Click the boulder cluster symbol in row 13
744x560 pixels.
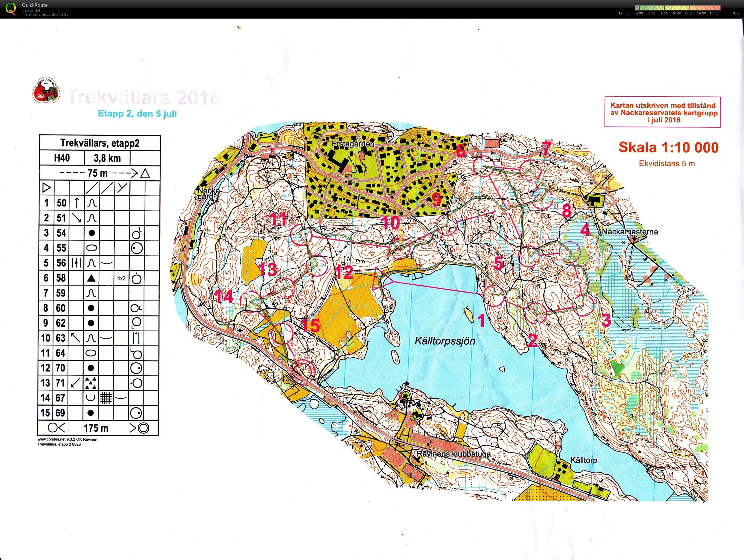pyautogui.click(x=91, y=383)
